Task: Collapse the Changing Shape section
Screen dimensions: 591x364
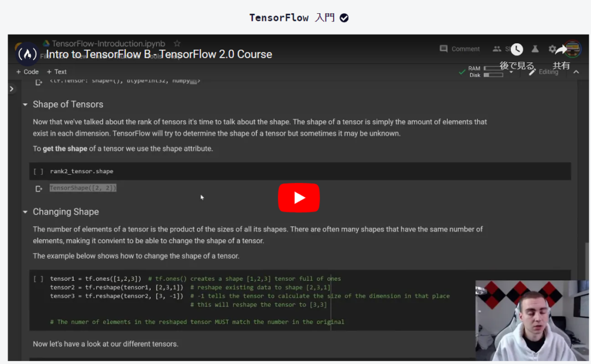Action: tap(25, 212)
